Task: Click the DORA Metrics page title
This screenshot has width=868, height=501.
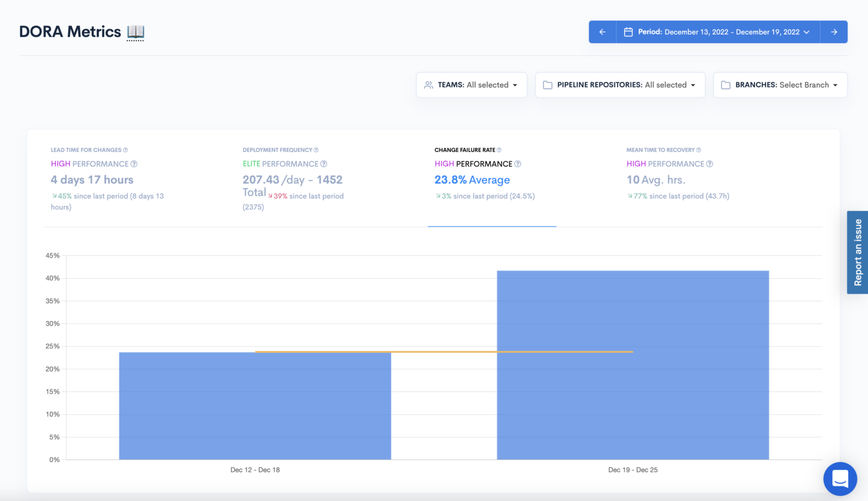Action: tap(70, 32)
